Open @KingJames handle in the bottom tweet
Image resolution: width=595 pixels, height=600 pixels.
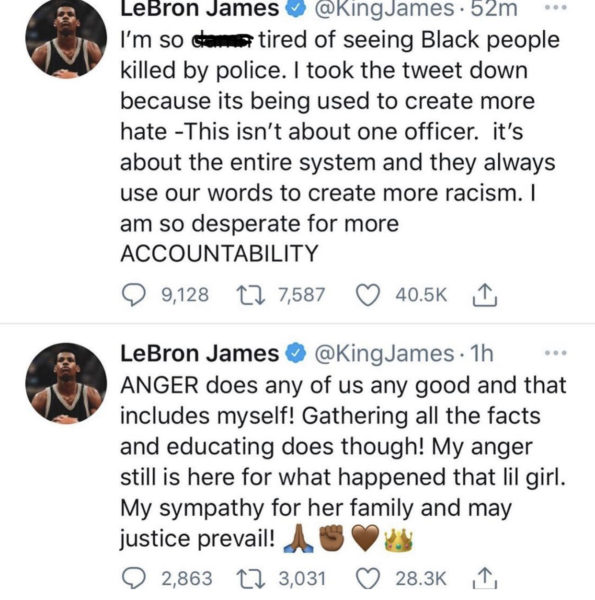tap(384, 354)
